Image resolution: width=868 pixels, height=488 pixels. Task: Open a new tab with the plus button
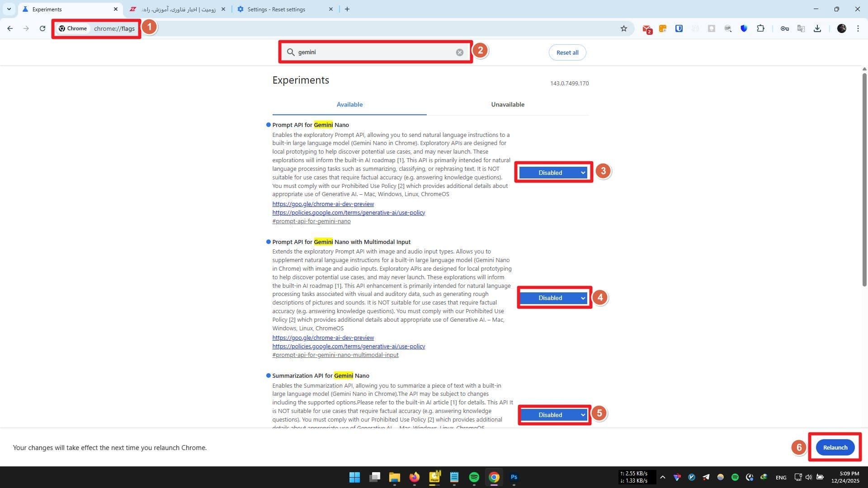pyautogui.click(x=347, y=9)
